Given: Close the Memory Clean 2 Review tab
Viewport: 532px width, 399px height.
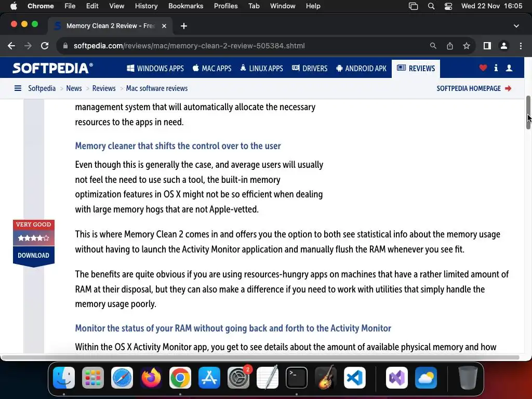Looking at the screenshot, I should click(164, 26).
